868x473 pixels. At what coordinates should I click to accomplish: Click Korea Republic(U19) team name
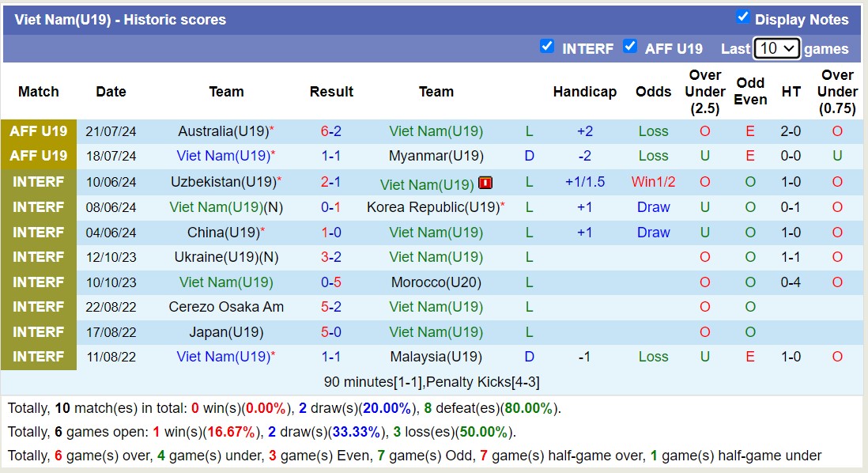[433, 207]
